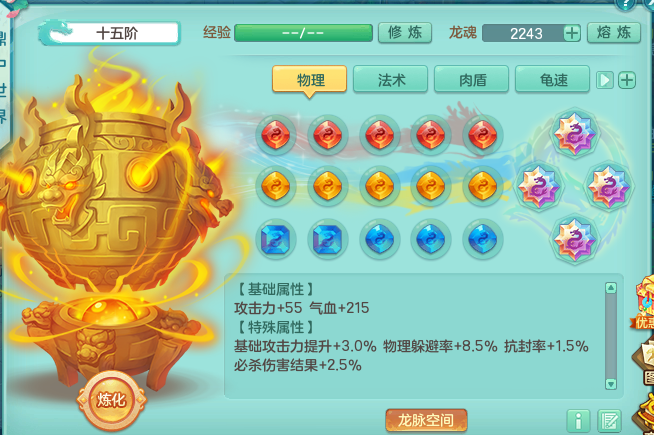Click the 熔炼 button
This screenshot has width=654, height=435.
(x=614, y=33)
